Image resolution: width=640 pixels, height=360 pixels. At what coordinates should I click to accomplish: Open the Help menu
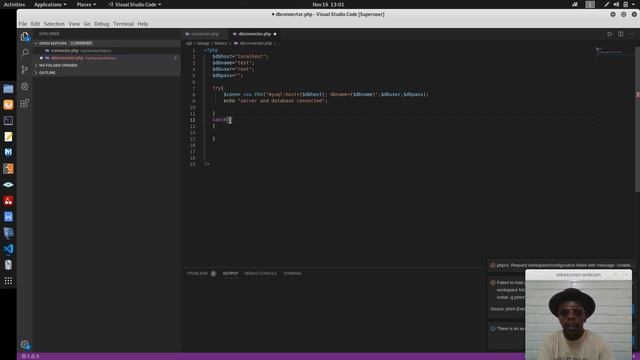click(x=142, y=24)
